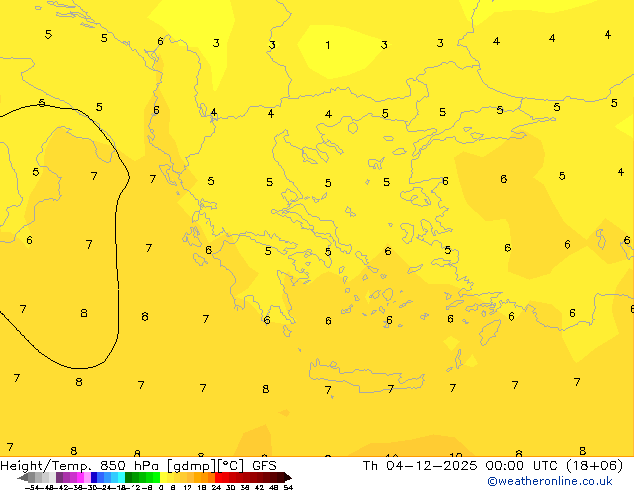Click the temperature value '1' on the map
The height and width of the screenshot is (490, 634).
point(328,45)
